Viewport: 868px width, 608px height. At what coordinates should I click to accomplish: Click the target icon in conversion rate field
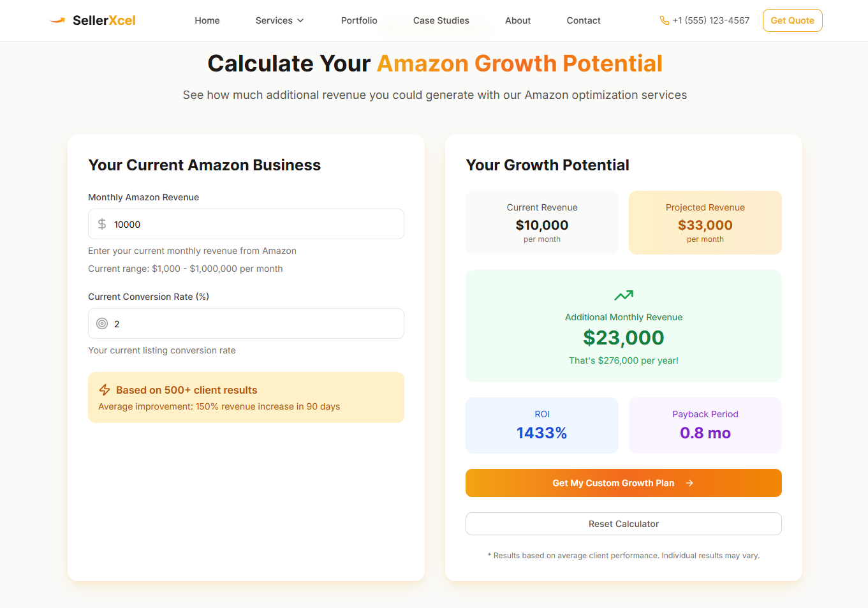(102, 323)
